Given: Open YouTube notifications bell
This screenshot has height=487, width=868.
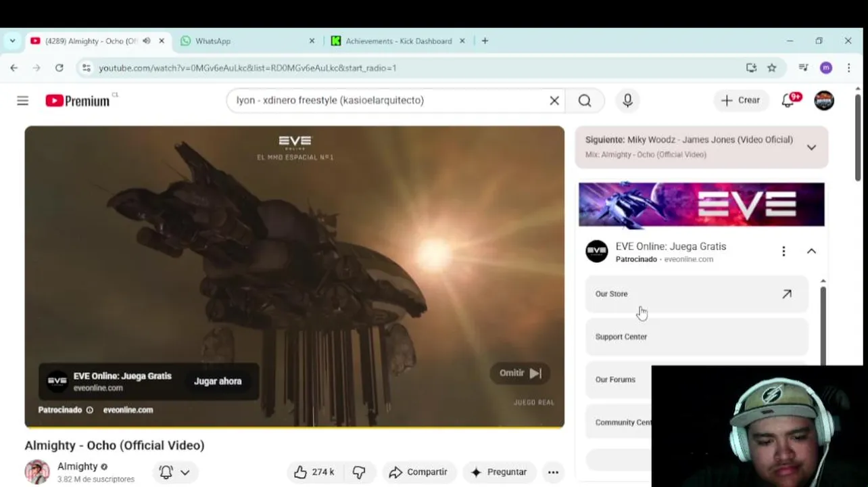Looking at the screenshot, I should pyautogui.click(x=789, y=100).
